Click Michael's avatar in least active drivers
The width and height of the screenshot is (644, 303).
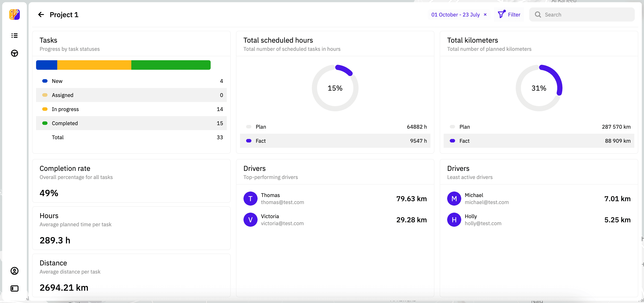[x=454, y=198]
